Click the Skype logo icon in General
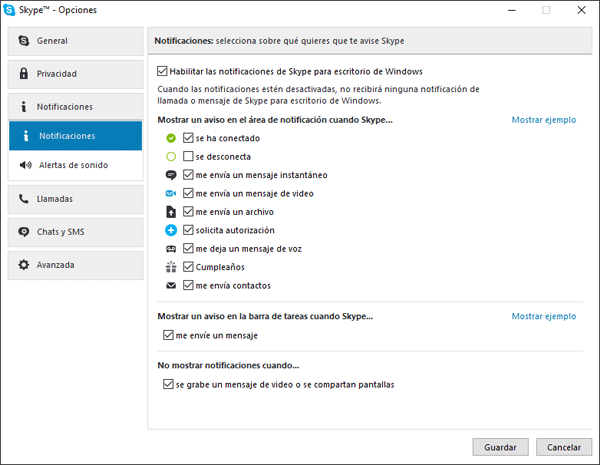This screenshot has width=600, height=465. click(24, 42)
